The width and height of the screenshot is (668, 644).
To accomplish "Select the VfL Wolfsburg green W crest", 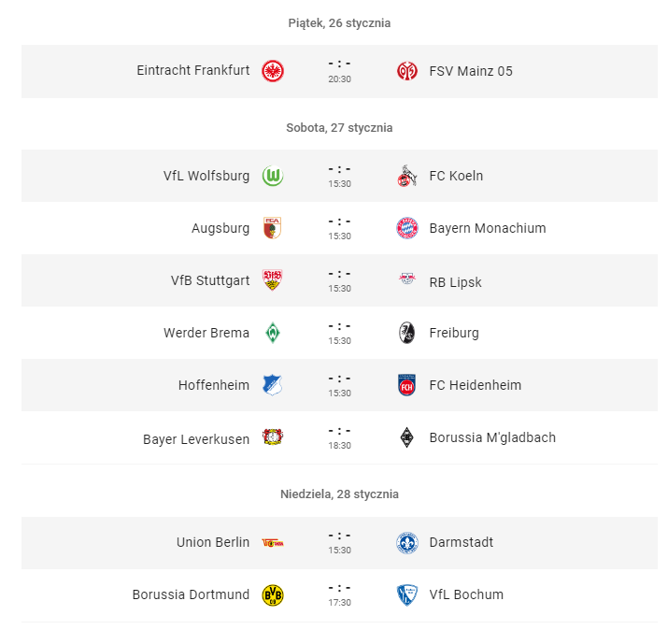I will click(x=273, y=176).
